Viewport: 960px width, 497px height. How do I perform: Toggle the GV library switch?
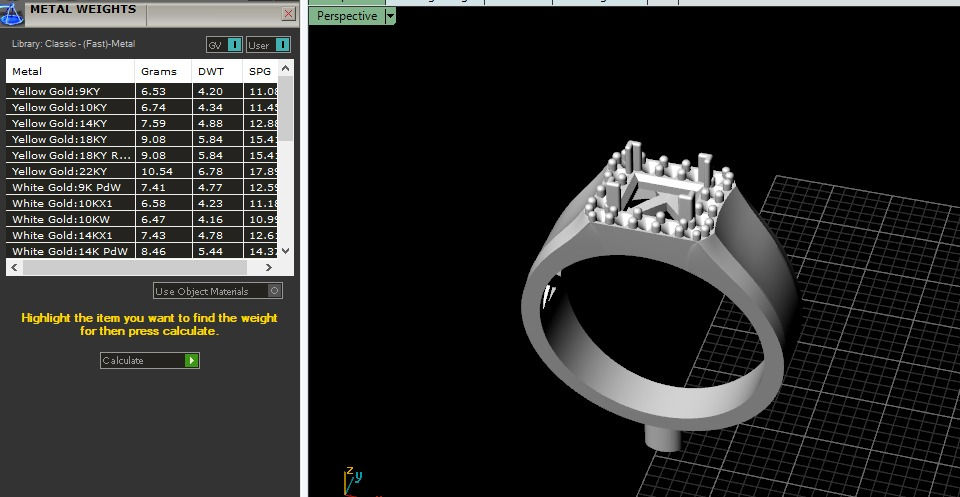pyautogui.click(x=225, y=45)
